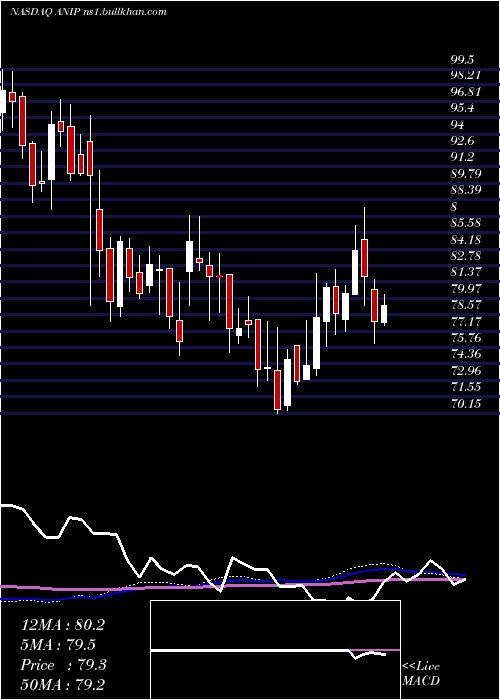The image size is (500, 700).
Task: Select the 85.58 price axis label
Action: tap(465, 223)
